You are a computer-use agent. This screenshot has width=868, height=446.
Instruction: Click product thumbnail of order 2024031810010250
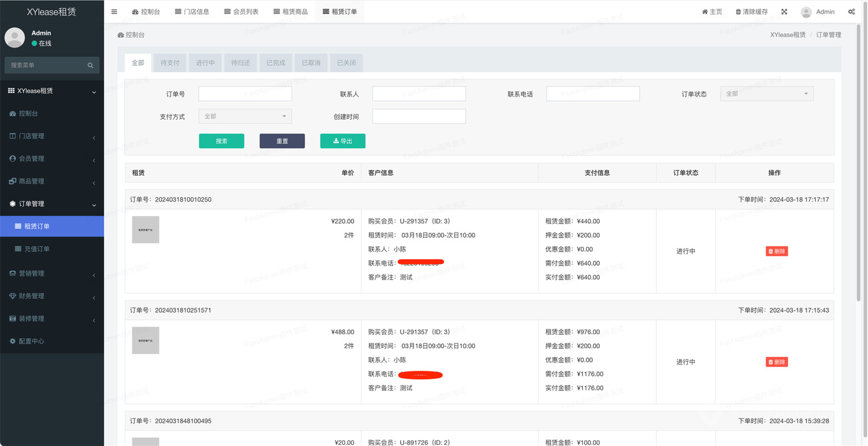click(x=146, y=230)
